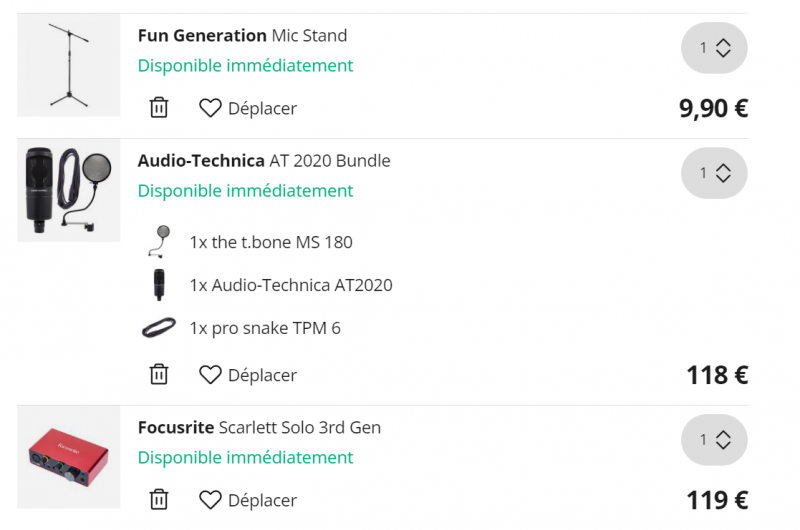Image resolution: width=800 pixels, height=530 pixels.
Task: Click the pro snake TPM 6 cable icon
Action: point(158,328)
